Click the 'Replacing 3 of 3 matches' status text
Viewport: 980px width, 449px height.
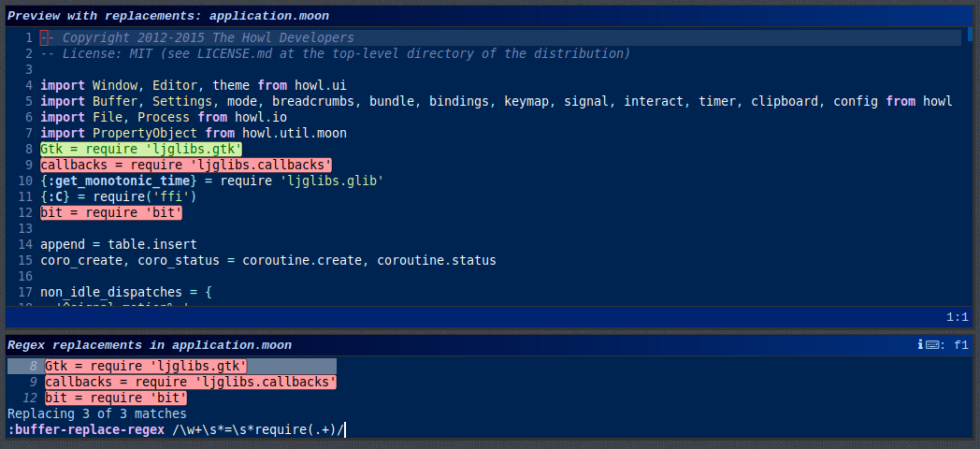pos(97,414)
